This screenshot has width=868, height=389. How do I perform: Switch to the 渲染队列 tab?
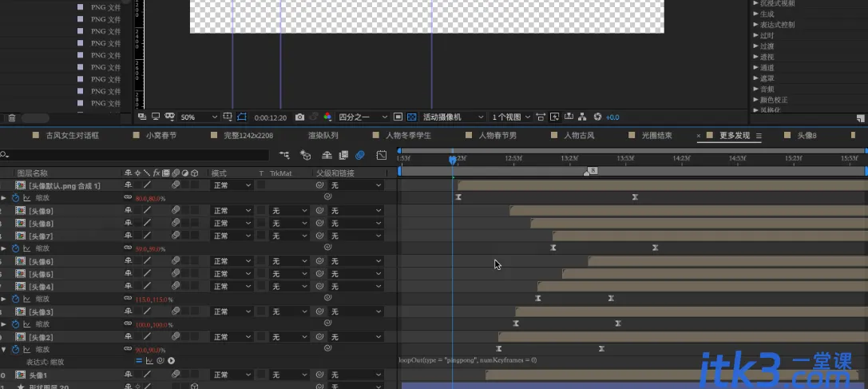point(323,135)
